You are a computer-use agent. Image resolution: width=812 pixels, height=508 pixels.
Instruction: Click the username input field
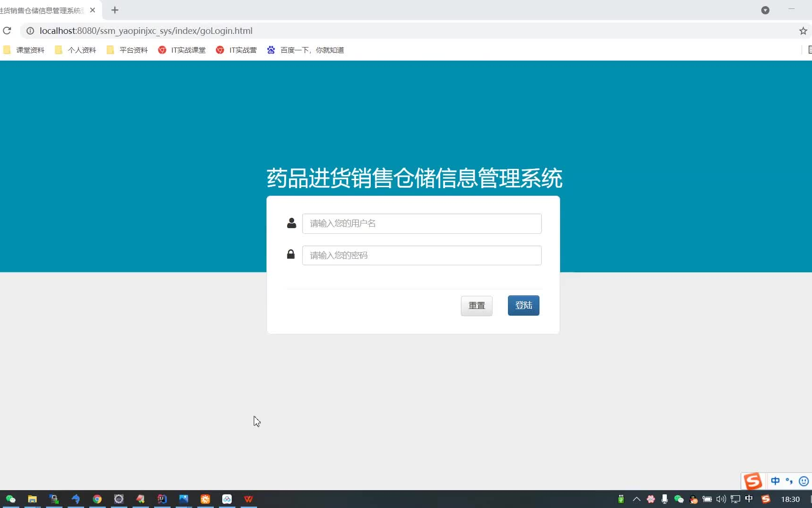tap(422, 223)
